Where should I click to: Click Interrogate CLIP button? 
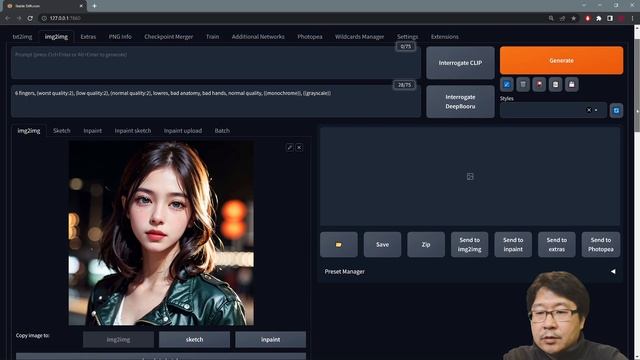point(460,63)
